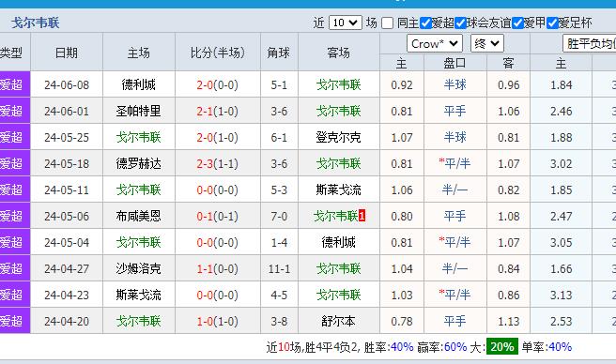Image resolution: width=616 pixels, height=364 pixels.
Task: Click the green 20% 大 rate badge
Action: 502,347
